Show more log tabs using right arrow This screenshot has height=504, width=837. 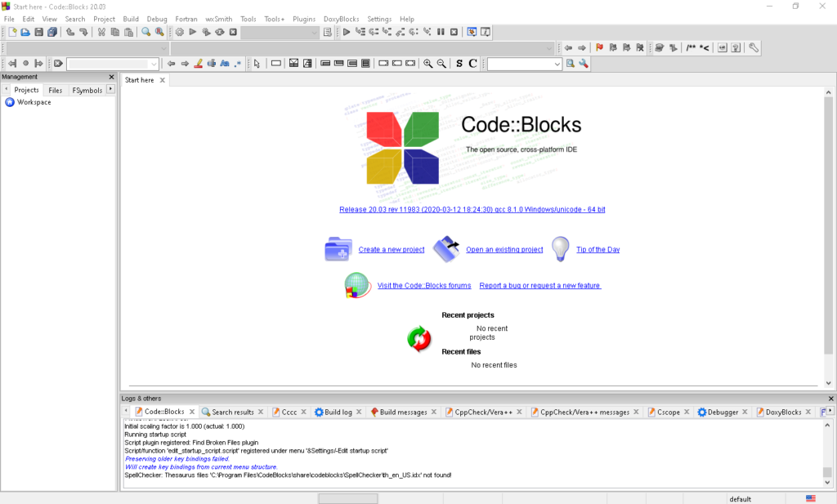pyautogui.click(x=830, y=411)
